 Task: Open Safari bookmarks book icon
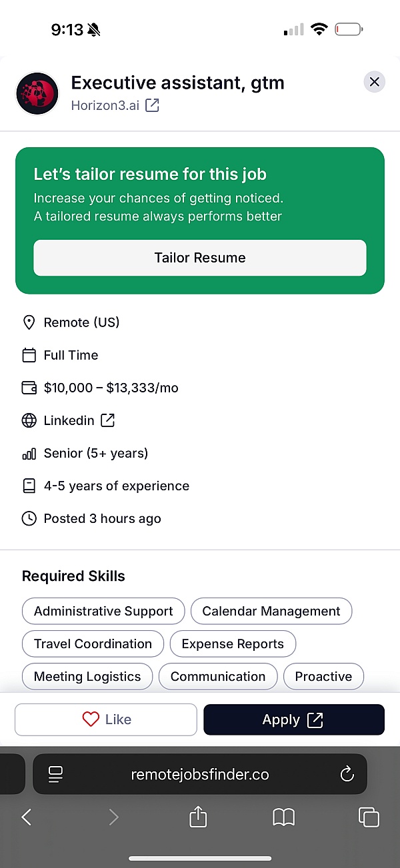pyautogui.click(x=284, y=817)
